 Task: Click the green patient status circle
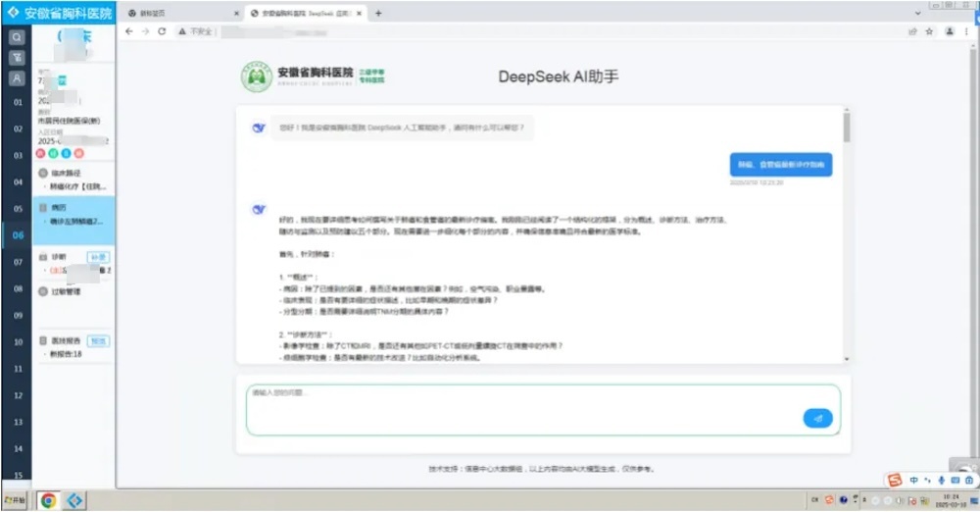point(53,153)
